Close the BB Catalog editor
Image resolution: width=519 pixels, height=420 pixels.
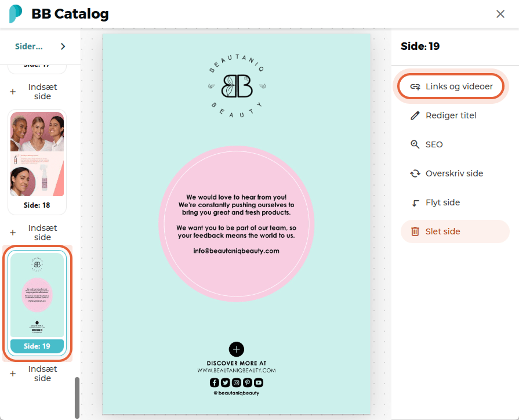pos(500,14)
